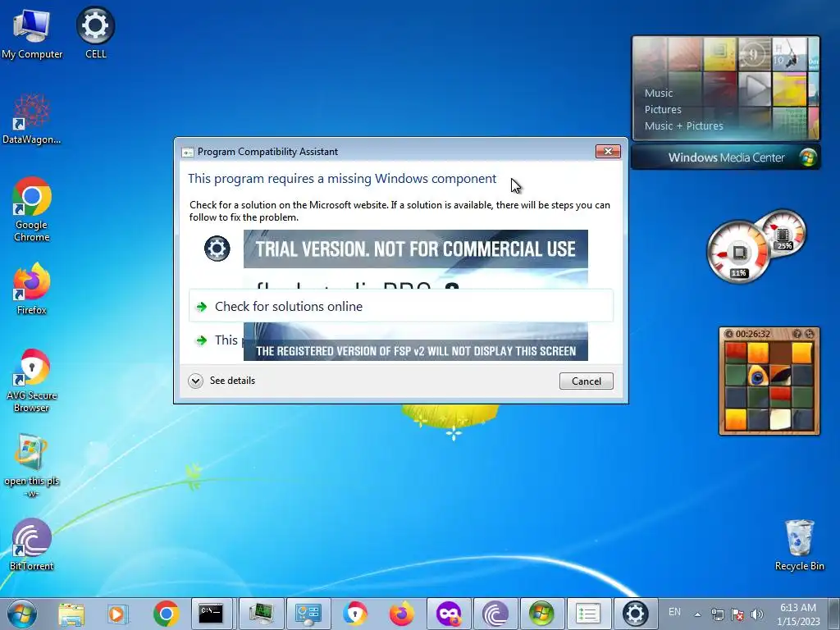Screen dimensions: 840x630
Task: Close the Program Compatibility Assistant window
Action: (608, 151)
